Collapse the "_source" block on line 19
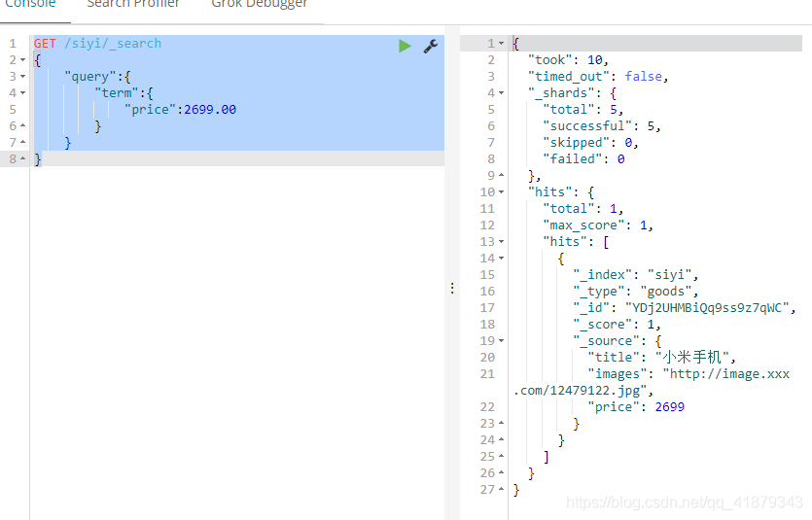 click(501, 341)
